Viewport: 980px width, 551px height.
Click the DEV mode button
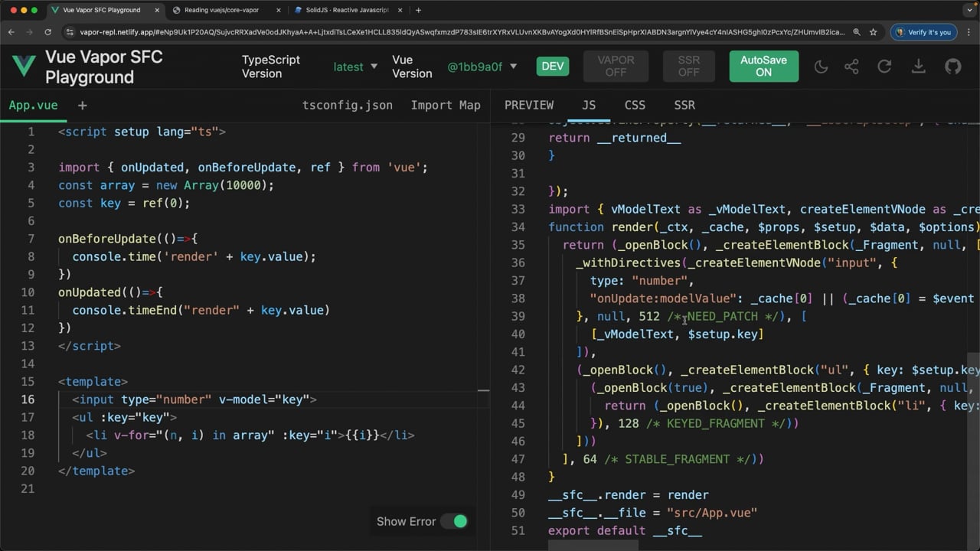point(552,67)
